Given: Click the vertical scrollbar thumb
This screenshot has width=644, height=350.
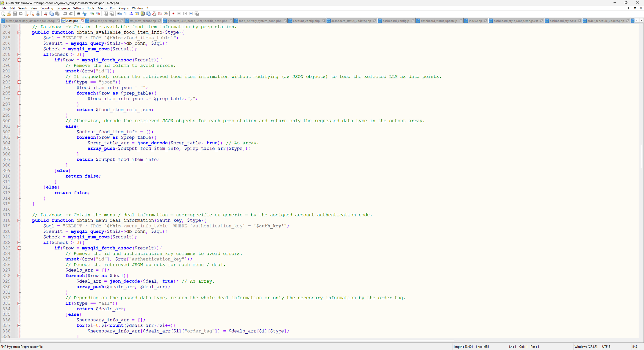Looking at the screenshot, I should [641, 156].
